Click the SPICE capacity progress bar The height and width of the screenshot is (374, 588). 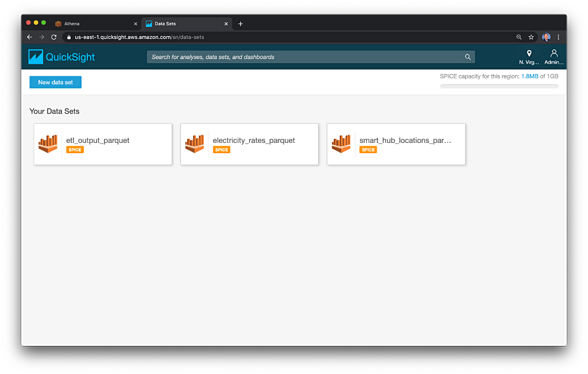coord(499,86)
